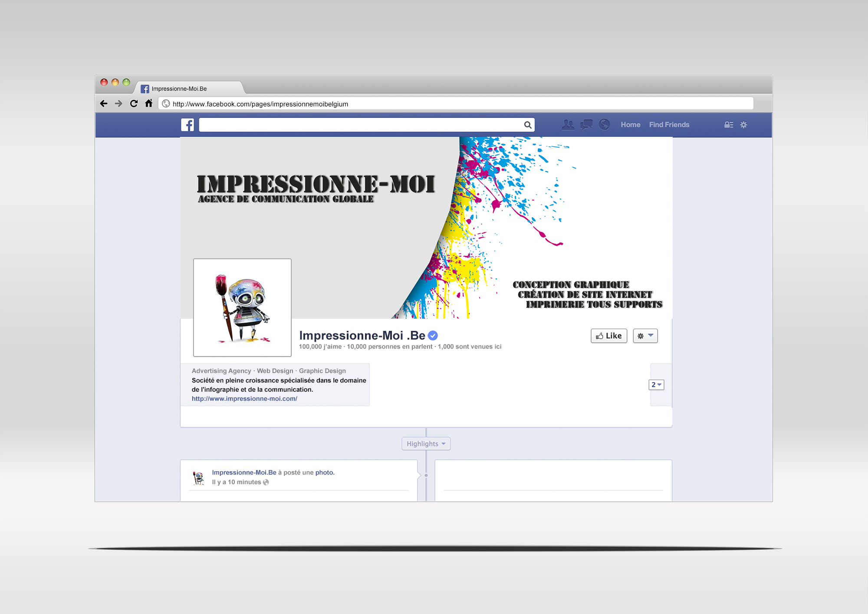Open the impressionne-moi.com website link
The image size is (868, 614).
244,399
